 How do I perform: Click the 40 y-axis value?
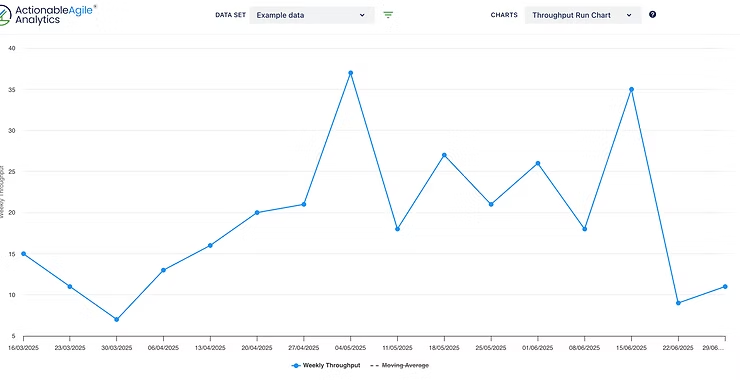coord(12,48)
